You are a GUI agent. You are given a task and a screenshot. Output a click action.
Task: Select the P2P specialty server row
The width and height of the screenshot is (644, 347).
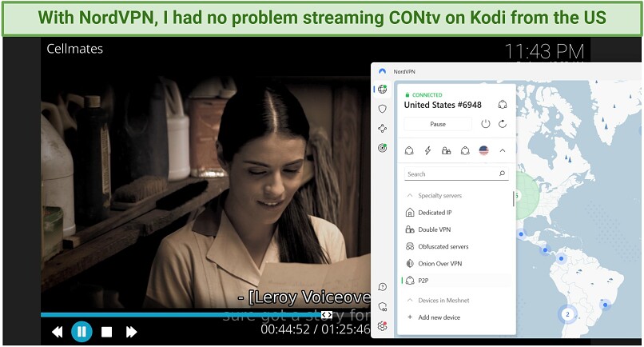(x=458, y=281)
